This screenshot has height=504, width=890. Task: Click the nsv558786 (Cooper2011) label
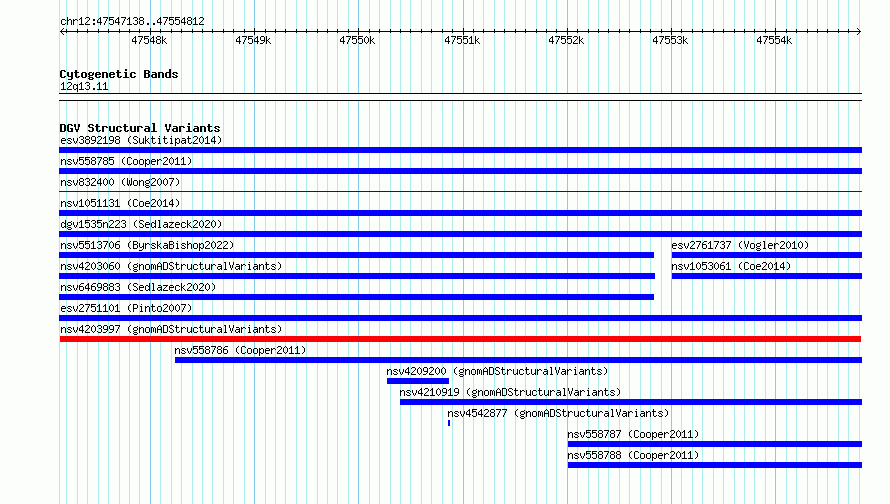[240, 350]
